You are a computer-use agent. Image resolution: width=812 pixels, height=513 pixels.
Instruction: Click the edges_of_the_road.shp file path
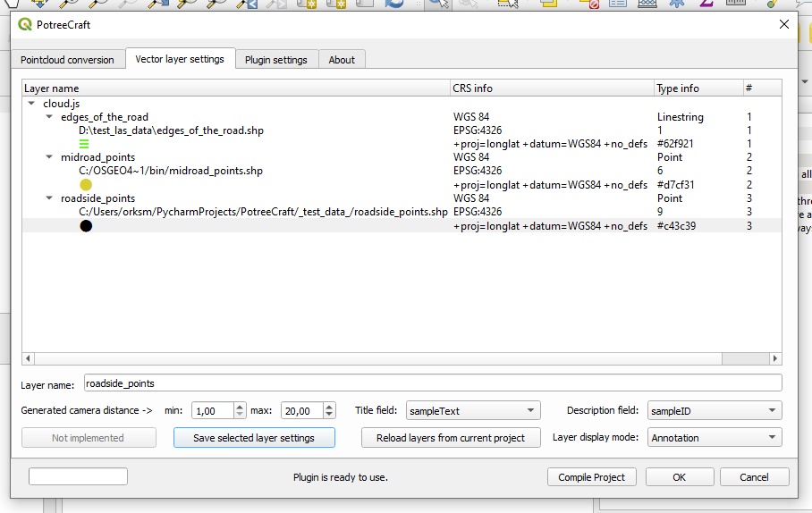(171, 130)
